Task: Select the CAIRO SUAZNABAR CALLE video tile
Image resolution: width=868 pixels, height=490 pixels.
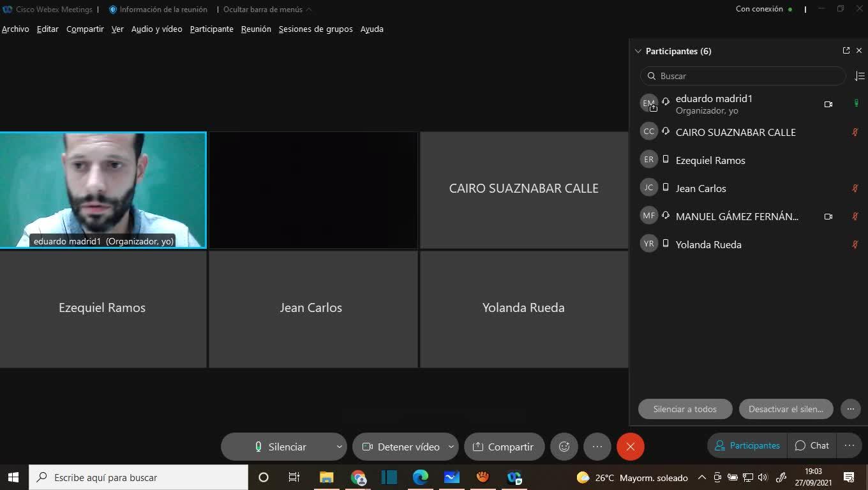Action: [x=524, y=190]
